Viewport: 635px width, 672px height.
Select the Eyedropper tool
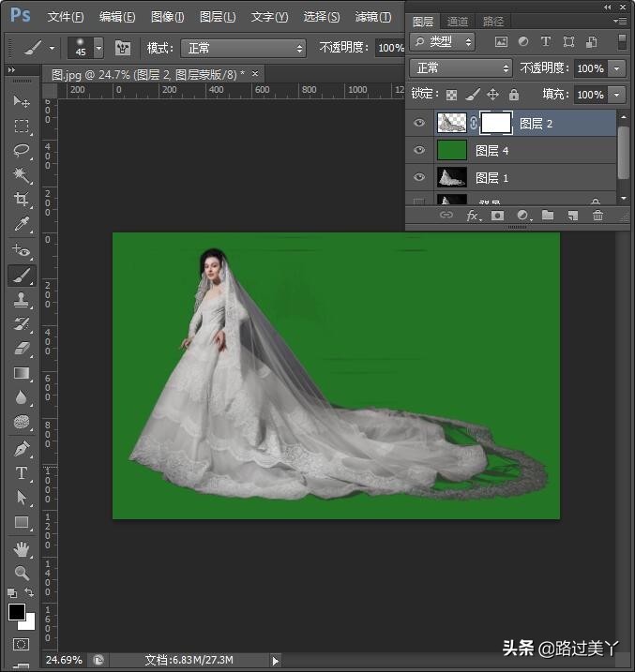pos(21,224)
